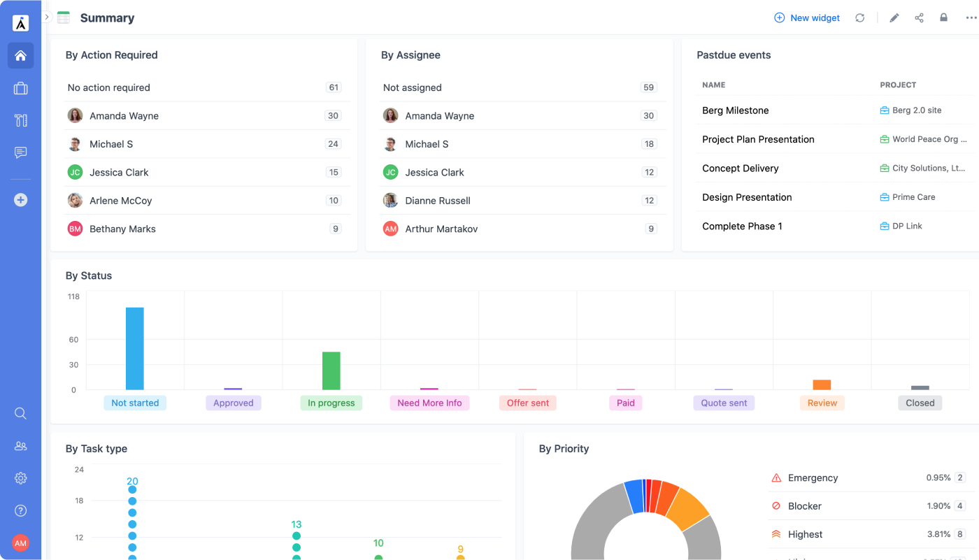Click the In progress status label

(331, 403)
